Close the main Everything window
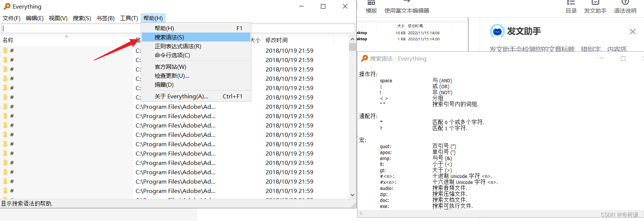The image size is (644, 221). pyautogui.click(x=345, y=6)
